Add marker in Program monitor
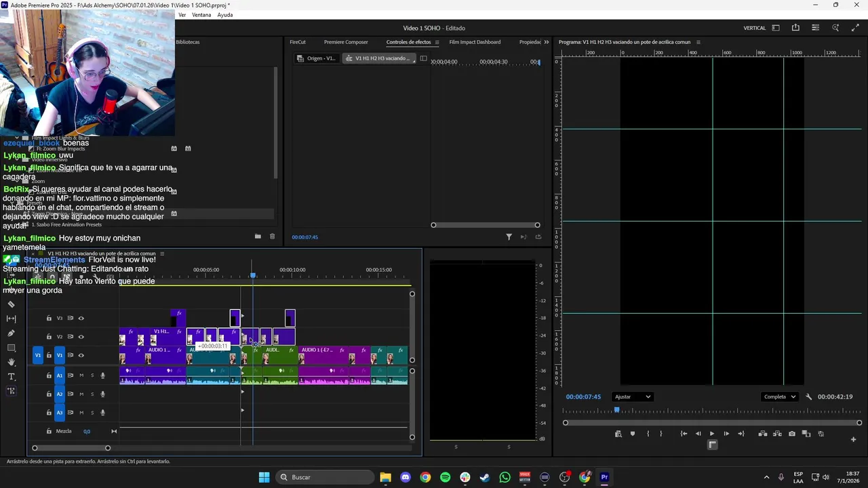Viewport: 868px width, 488px height. pos(633,434)
